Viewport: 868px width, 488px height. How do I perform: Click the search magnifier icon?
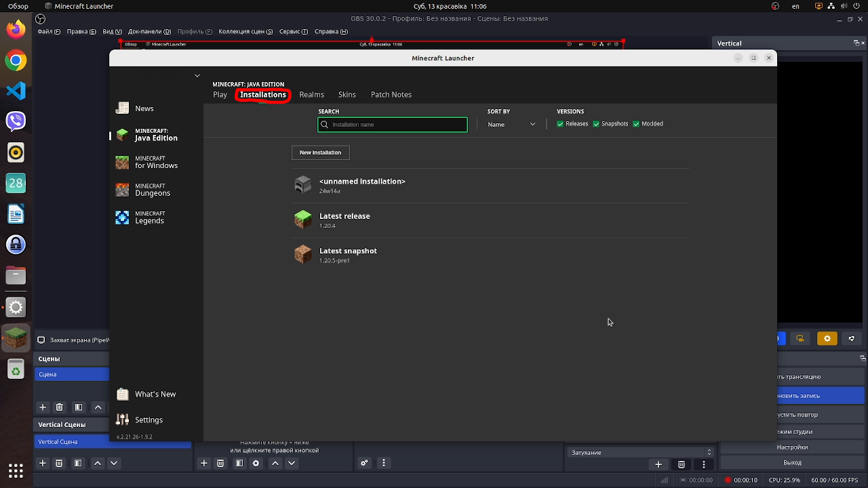click(x=324, y=125)
